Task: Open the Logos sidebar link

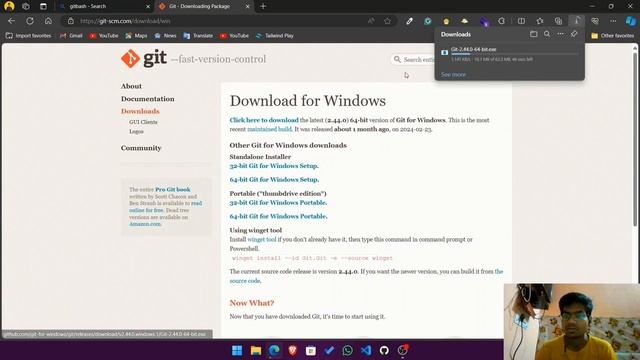Action: 136,131
